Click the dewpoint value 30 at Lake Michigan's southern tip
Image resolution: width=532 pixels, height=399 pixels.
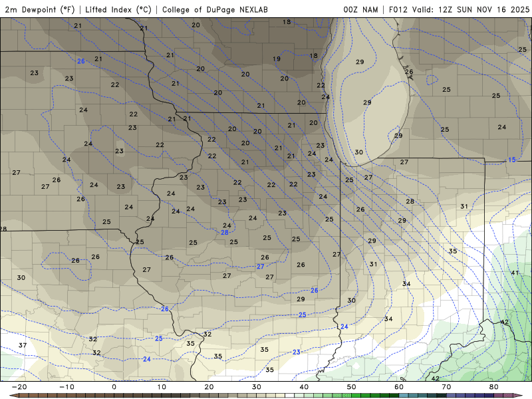pyautogui.click(x=358, y=152)
